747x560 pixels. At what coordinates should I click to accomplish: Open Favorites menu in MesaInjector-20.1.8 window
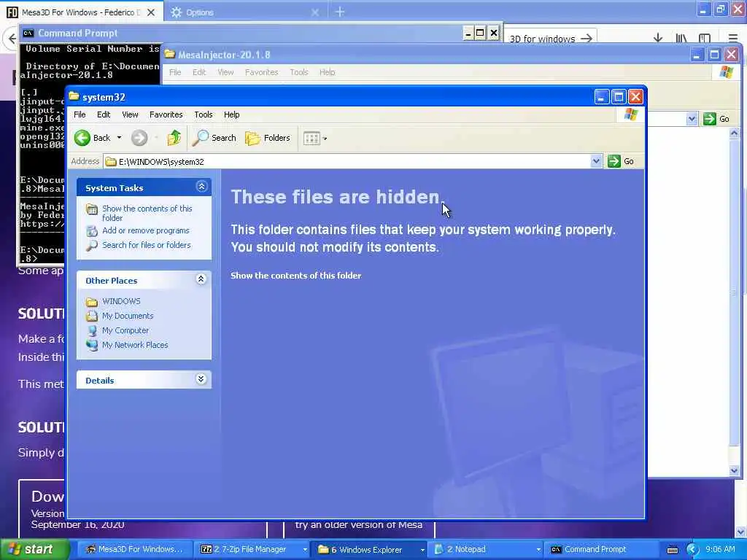coord(261,72)
